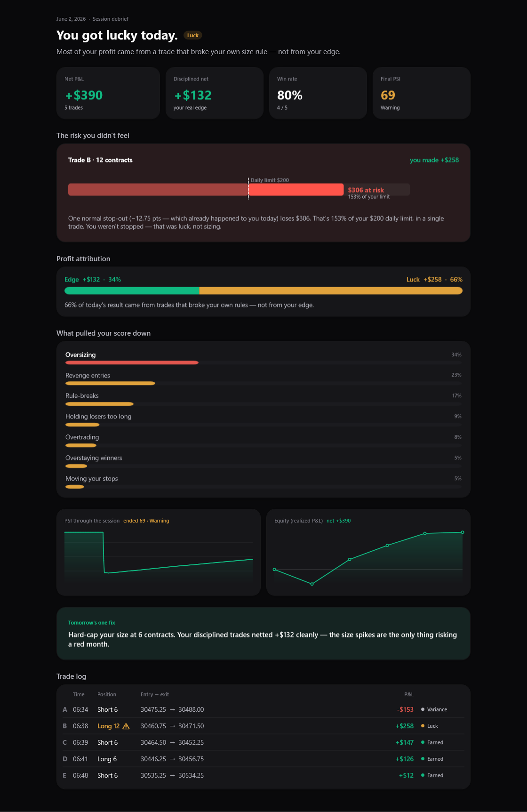Click the final point on the equity curve
The height and width of the screenshot is (812, 527).
463,532
